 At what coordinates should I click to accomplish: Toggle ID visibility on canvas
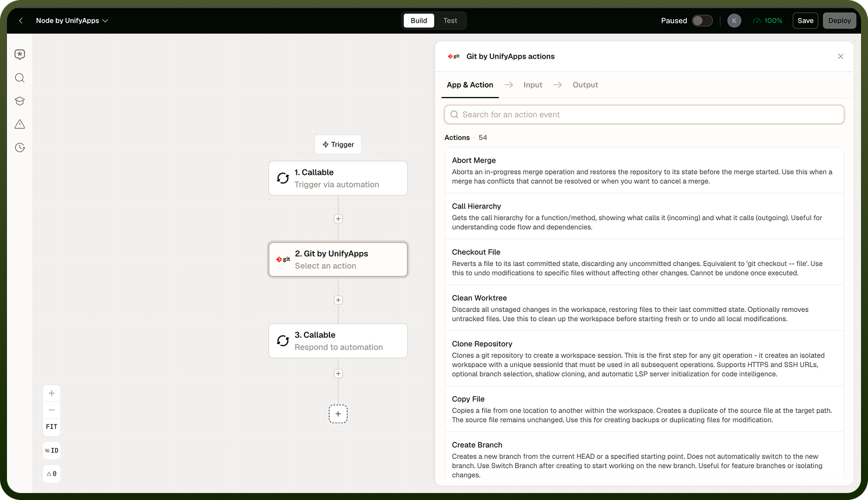pos(52,451)
